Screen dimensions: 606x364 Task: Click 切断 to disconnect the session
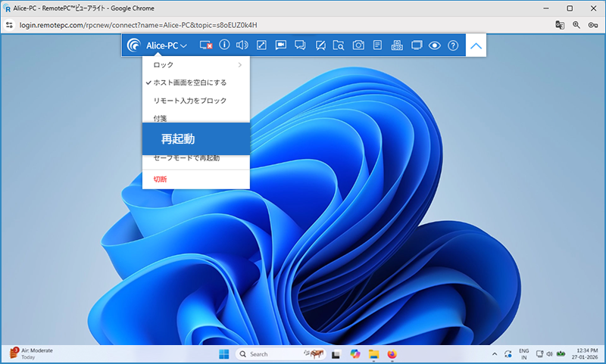[x=196, y=179]
